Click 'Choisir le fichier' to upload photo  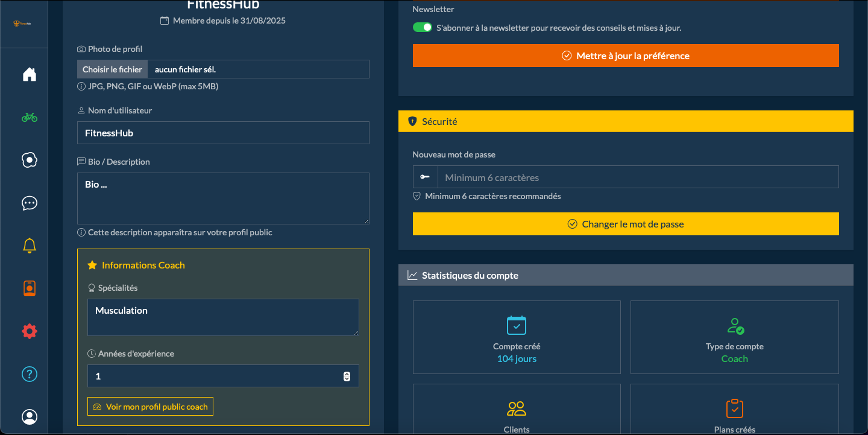click(x=113, y=69)
